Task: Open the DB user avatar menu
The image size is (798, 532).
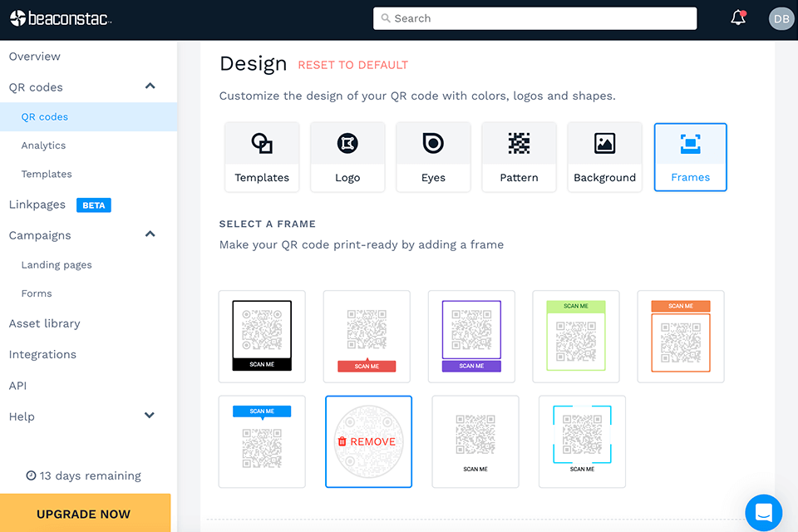Action: [781, 19]
